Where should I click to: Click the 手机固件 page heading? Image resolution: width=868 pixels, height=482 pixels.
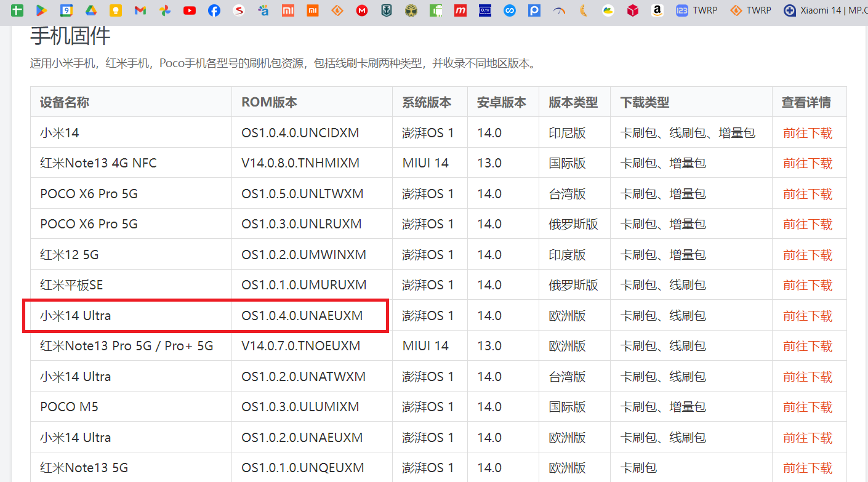[70, 36]
